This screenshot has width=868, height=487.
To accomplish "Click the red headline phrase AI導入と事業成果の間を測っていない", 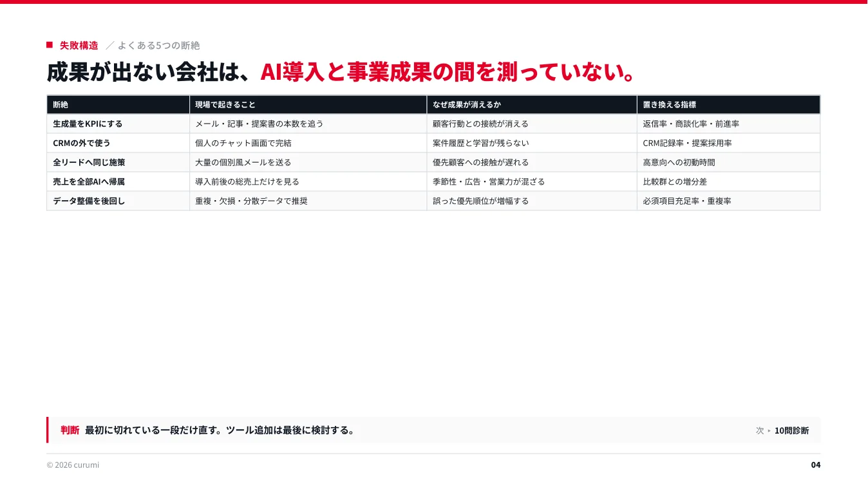I will pyautogui.click(x=441, y=72).
